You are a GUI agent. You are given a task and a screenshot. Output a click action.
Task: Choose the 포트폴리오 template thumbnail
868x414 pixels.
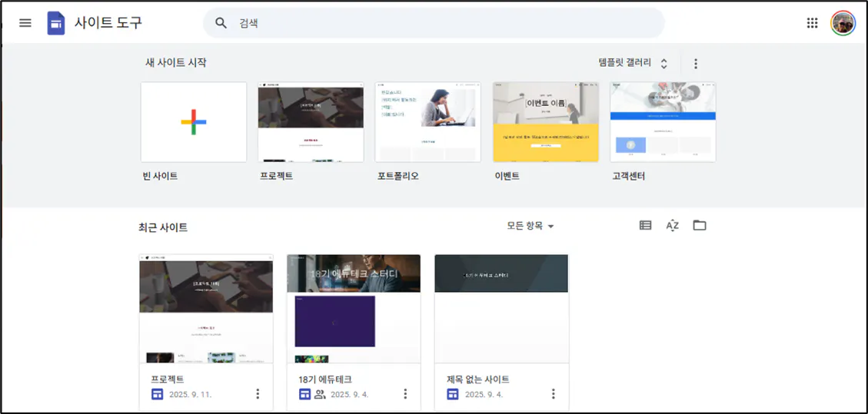pos(428,122)
